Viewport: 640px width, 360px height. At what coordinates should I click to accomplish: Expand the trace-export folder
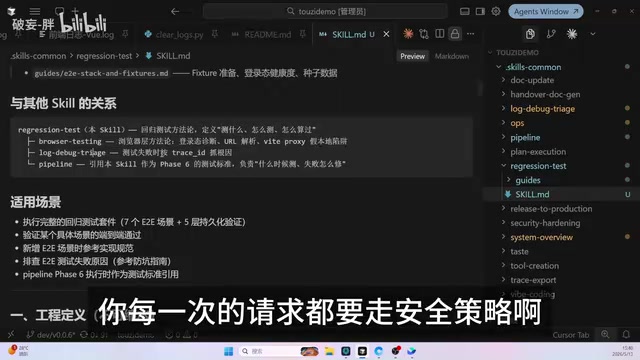[x=533, y=280]
